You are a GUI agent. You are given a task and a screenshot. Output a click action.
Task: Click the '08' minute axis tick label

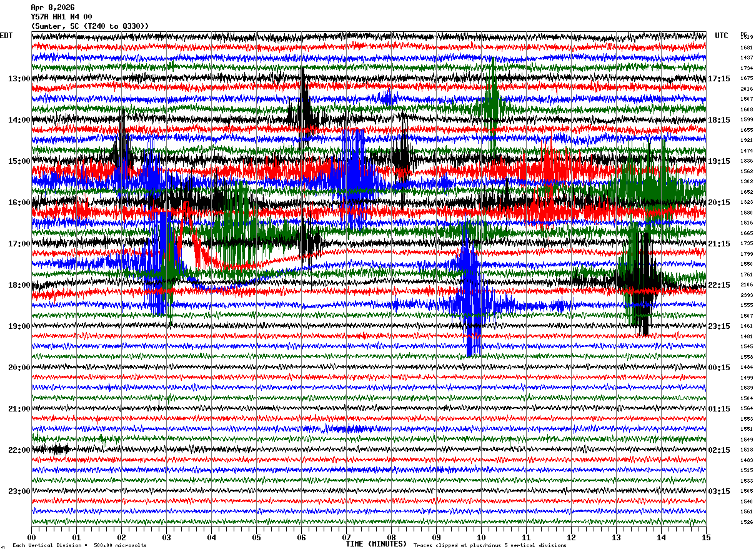tap(391, 537)
